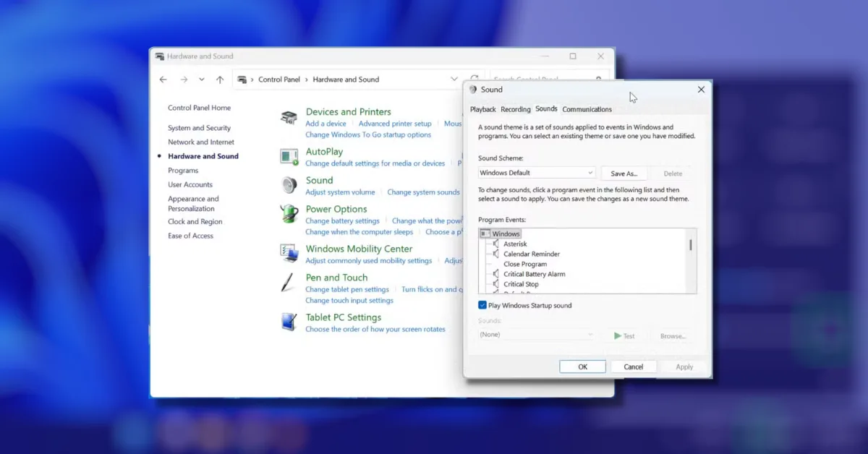Click the up-arrow navigation icon
Screen dimensions: 868x454
[x=220, y=79]
